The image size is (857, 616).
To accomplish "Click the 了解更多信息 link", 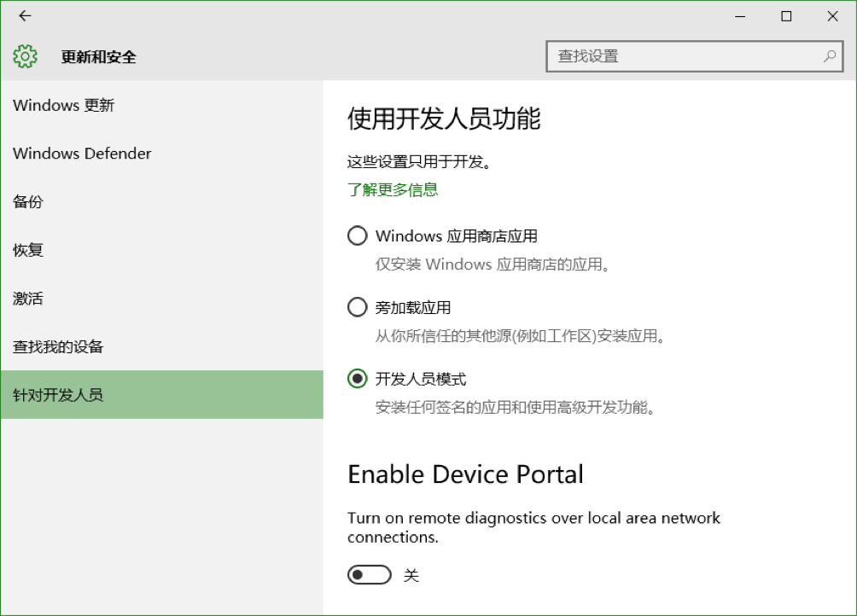I will [x=392, y=189].
